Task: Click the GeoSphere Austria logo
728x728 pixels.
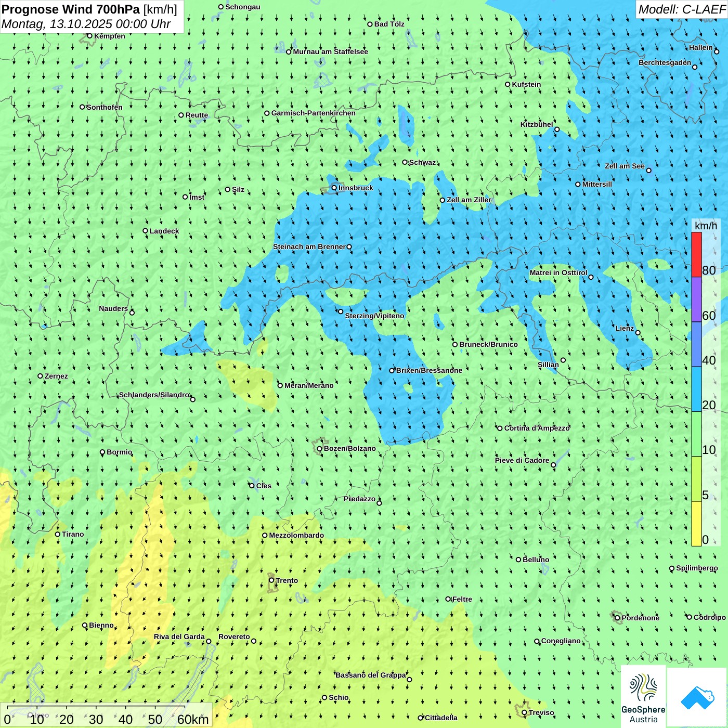Action: pos(643,696)
